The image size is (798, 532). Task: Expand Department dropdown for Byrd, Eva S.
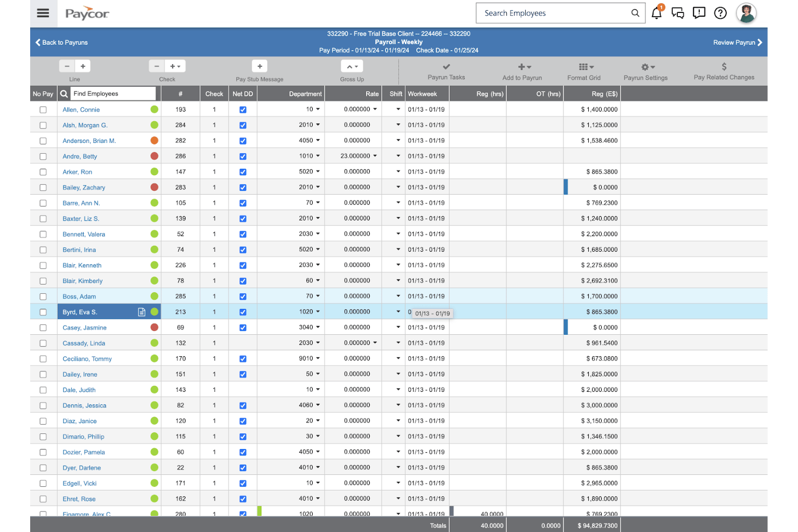click(318, 312)
